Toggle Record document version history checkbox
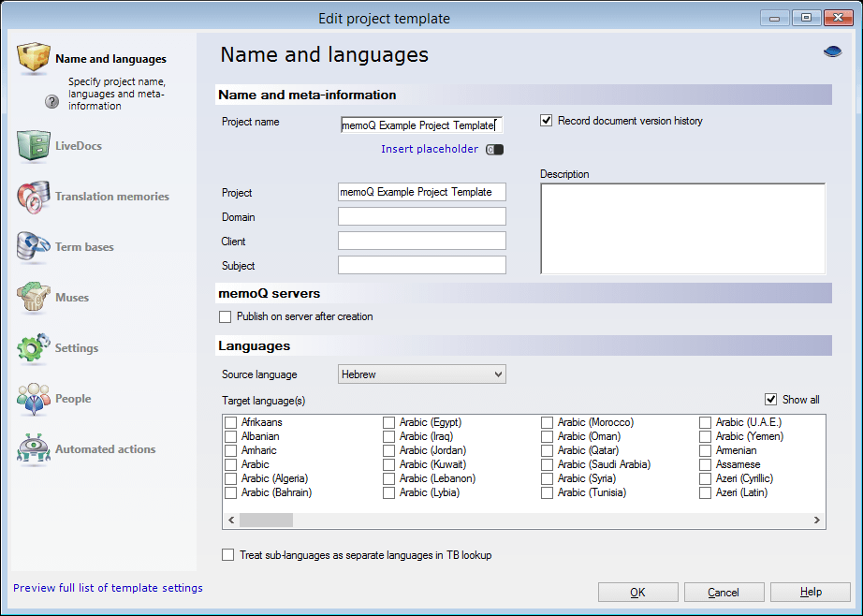The width and height of the screenshot is (863, 616). coord(546,121)
